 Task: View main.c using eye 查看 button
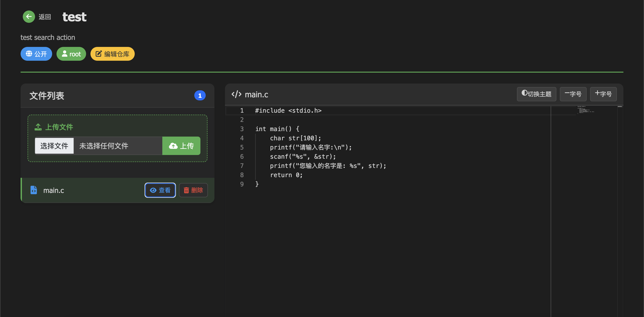point(160,190)
